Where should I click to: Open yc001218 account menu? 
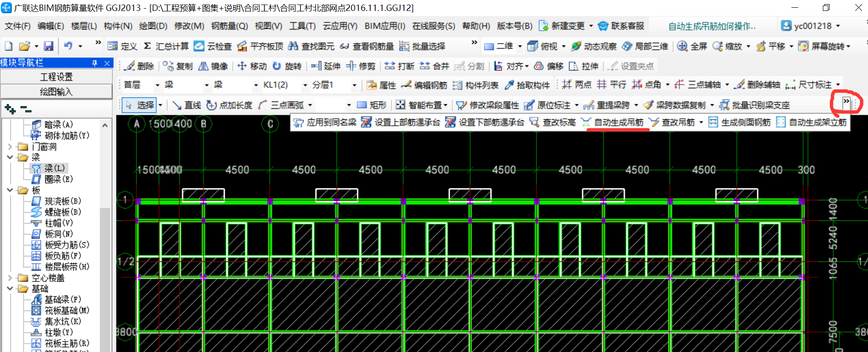(811, 26)
